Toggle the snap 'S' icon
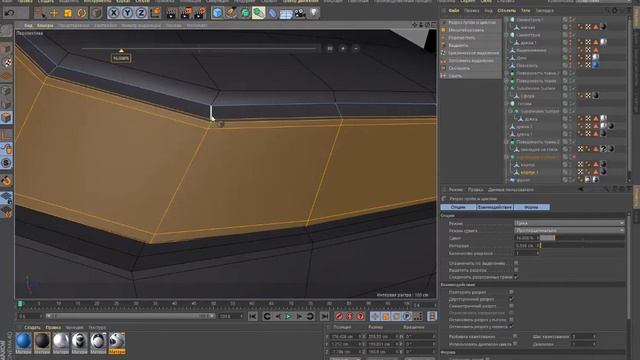This screenshot has height=360, width=640. (6, 163)
